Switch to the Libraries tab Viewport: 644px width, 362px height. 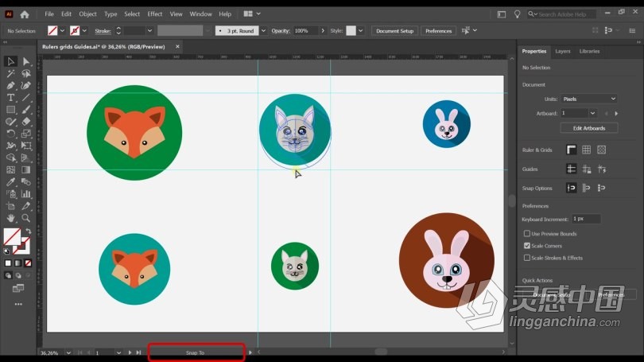[589, 52]
